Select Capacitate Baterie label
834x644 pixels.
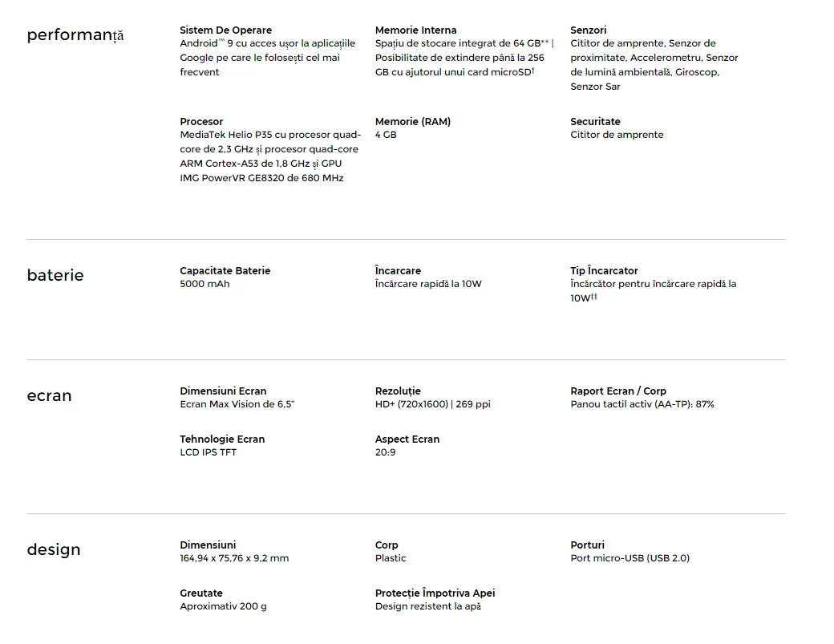pos(225,271)
